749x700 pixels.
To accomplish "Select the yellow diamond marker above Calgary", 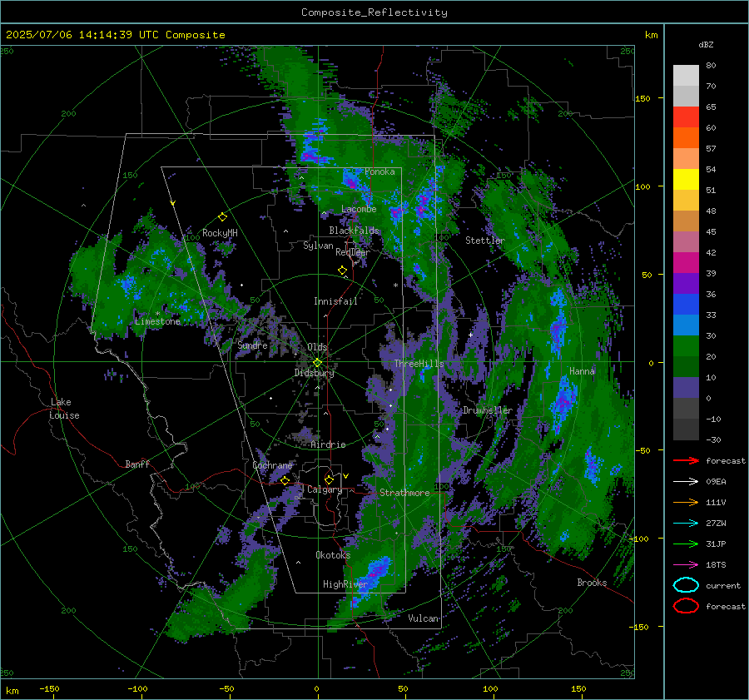I will 329,479.
